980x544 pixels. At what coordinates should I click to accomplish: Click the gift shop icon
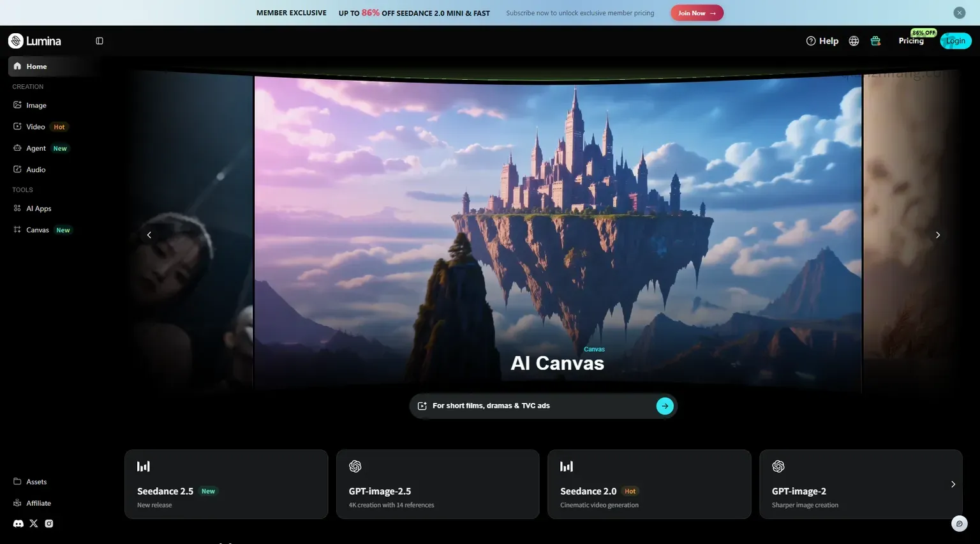tap(875, 41)
